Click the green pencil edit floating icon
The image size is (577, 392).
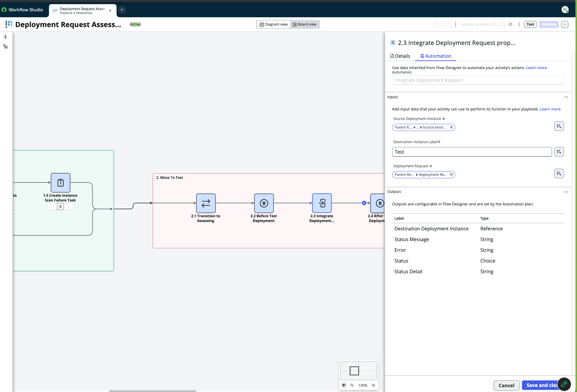pyautogui.click(x=564, y=384)
